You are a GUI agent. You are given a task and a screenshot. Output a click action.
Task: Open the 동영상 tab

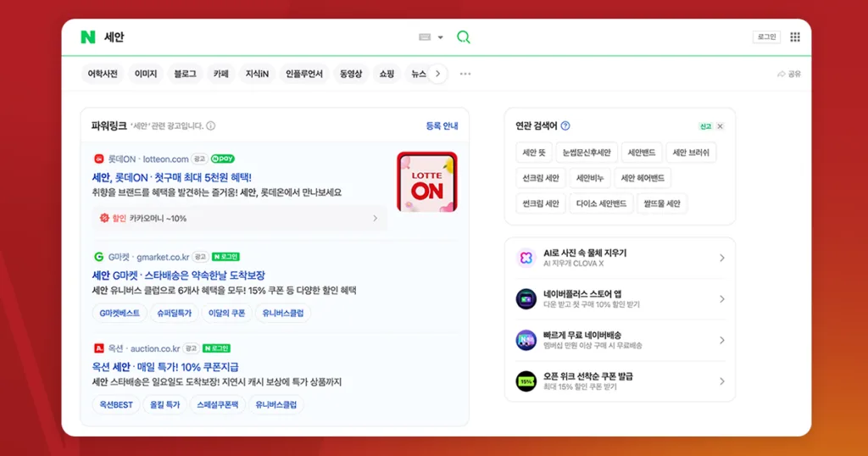pos(351,74)
